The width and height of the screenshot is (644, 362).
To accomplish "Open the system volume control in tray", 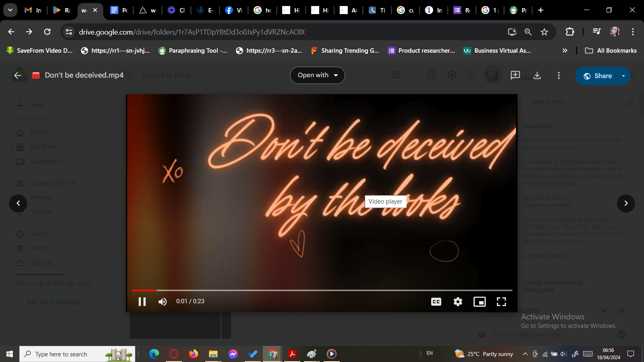I will click(563, 354).
